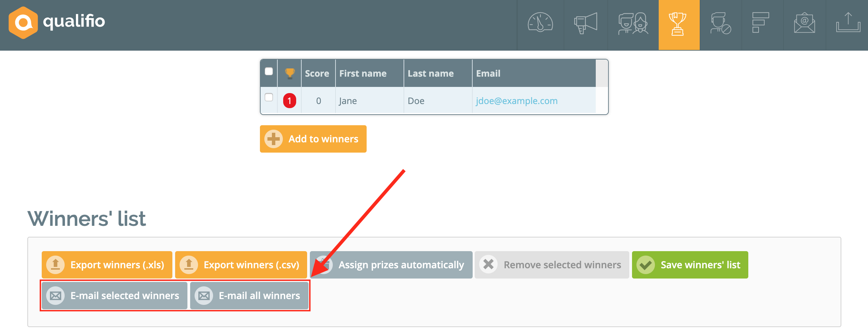868x336 pixels.
Task: Open the participants people icon
Action: (x=633, y=23)
